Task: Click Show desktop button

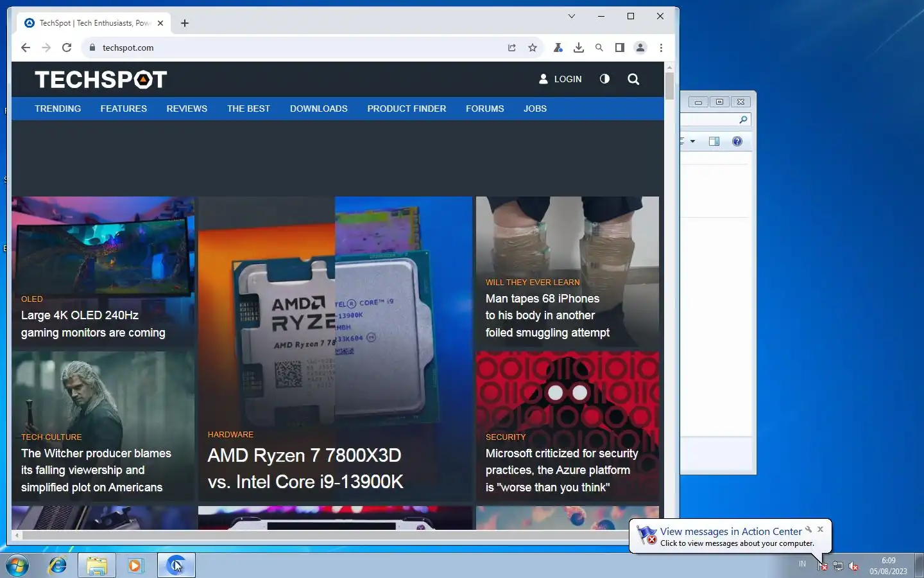Action: click(x=919, y=566)
